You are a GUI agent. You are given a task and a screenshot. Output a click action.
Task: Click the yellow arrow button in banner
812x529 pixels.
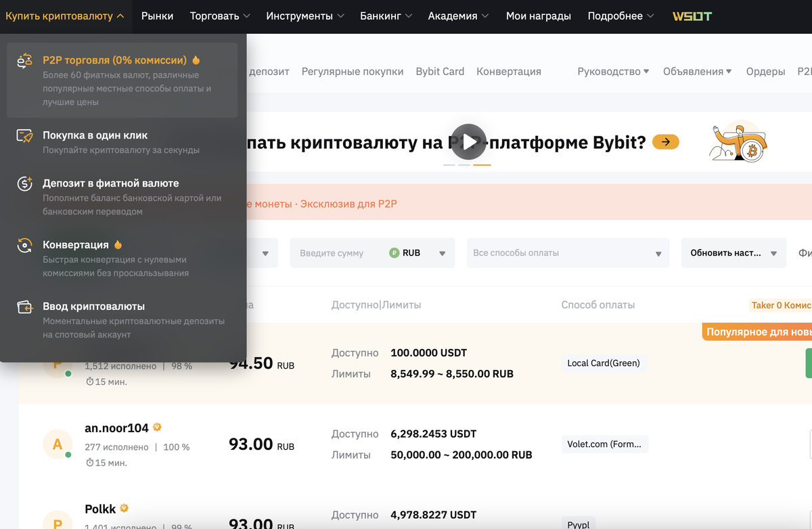(666, 142)
